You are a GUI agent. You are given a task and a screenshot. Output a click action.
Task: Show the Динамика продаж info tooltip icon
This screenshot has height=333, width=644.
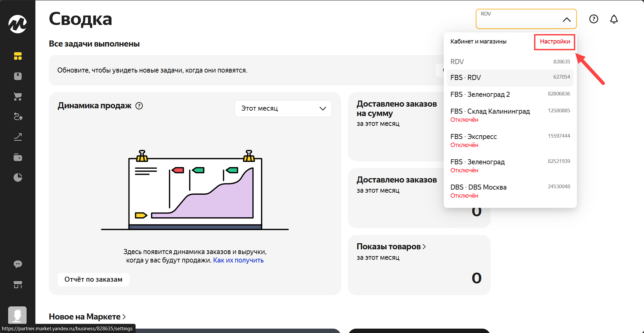pos(139,106)
